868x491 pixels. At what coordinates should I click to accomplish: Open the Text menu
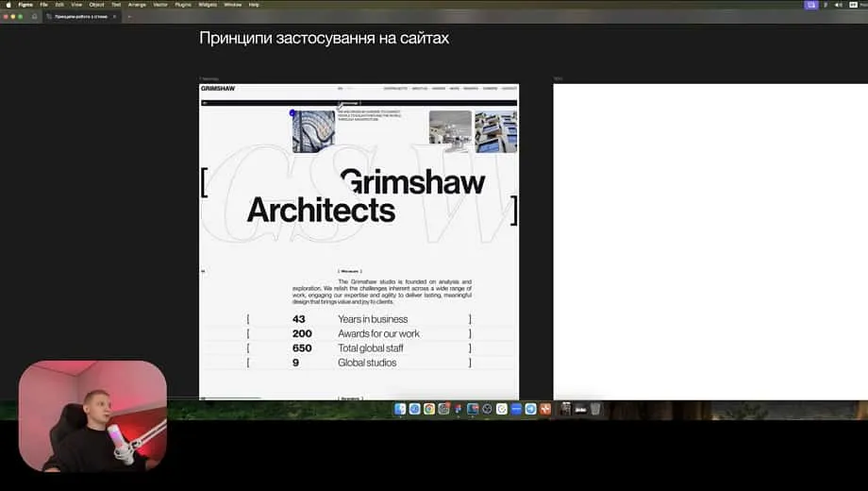pyautogui.click(x=116, y=5)
